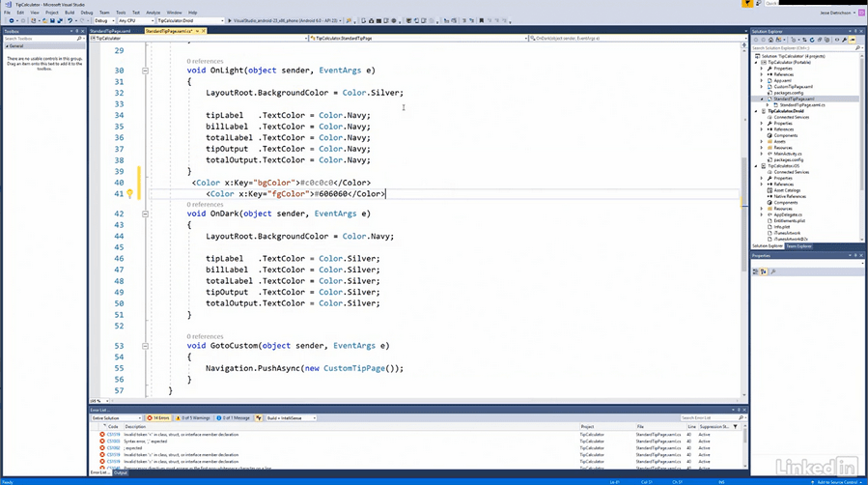
Task: Click Add to Source Control in status bar
Action: (x=837, y=482)
